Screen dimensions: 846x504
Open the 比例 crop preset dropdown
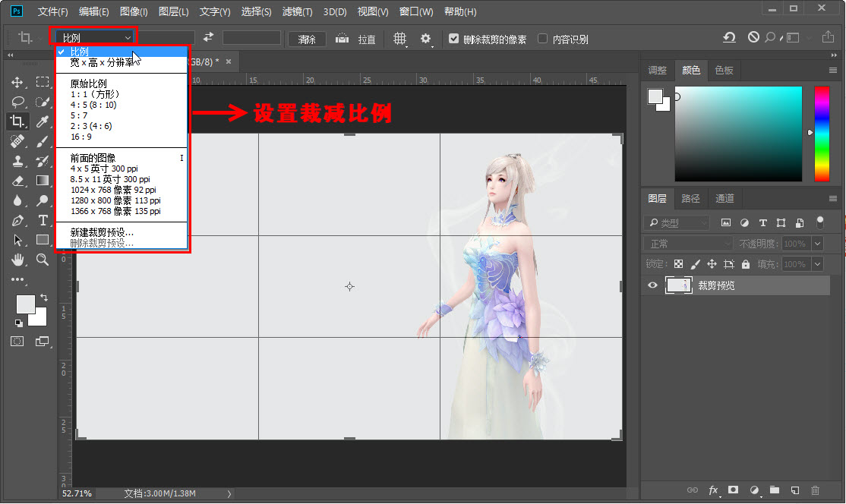click(94, 37)
